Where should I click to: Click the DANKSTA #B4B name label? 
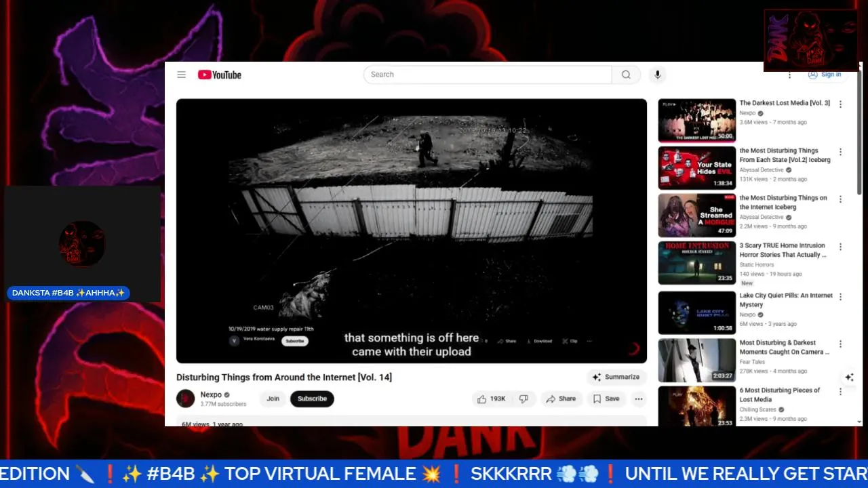[68, 293]
